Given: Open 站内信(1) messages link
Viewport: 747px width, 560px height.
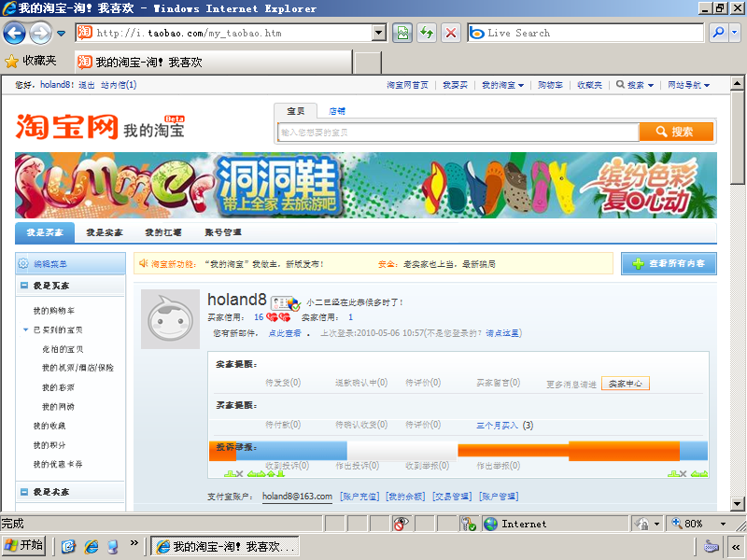Looking at the screenshot, I should (119, 85).
